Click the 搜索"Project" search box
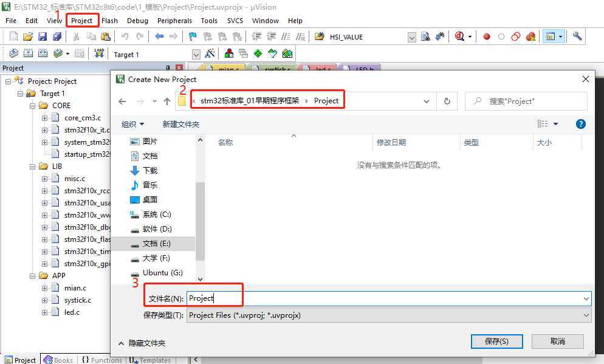The height and width of the screenshot is (364, 604). [526, 101]
